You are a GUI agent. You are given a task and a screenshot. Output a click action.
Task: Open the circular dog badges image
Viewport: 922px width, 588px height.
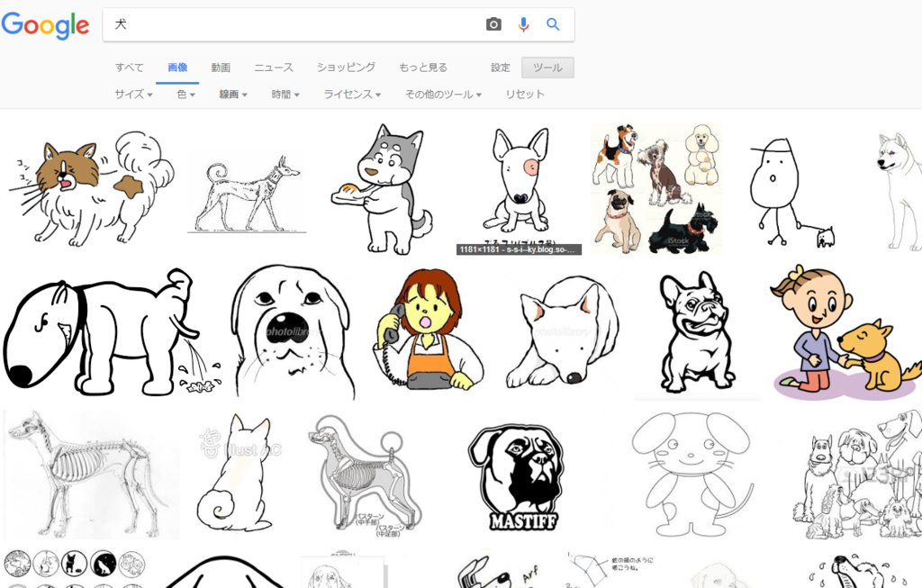point(74,568)
